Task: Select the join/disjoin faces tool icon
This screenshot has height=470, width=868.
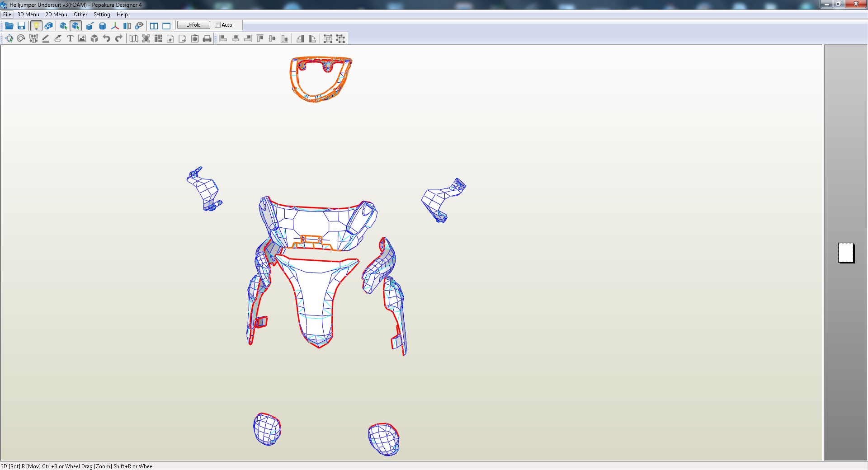Action: (33, 38)
